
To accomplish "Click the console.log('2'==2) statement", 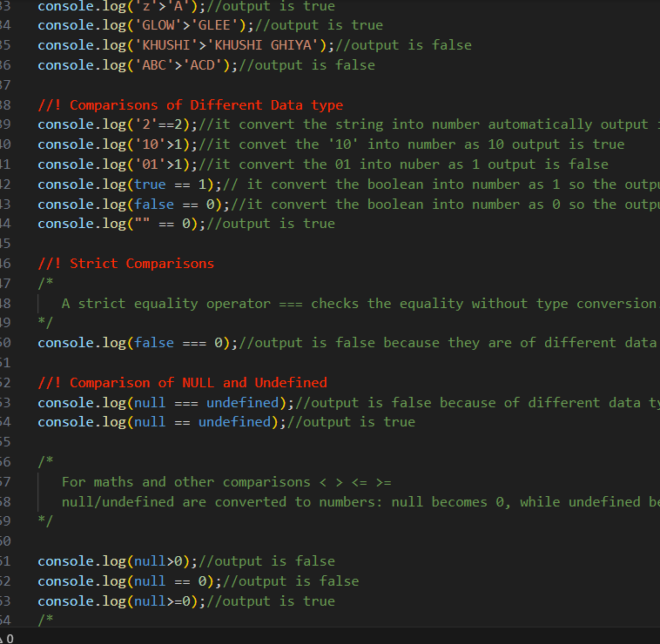I will [x=118, y=124].
